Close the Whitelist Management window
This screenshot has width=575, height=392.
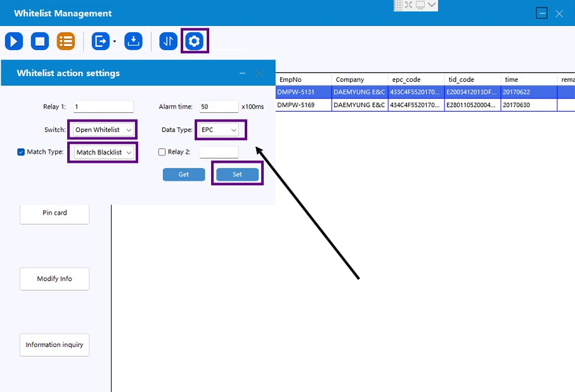coord(559,13)
